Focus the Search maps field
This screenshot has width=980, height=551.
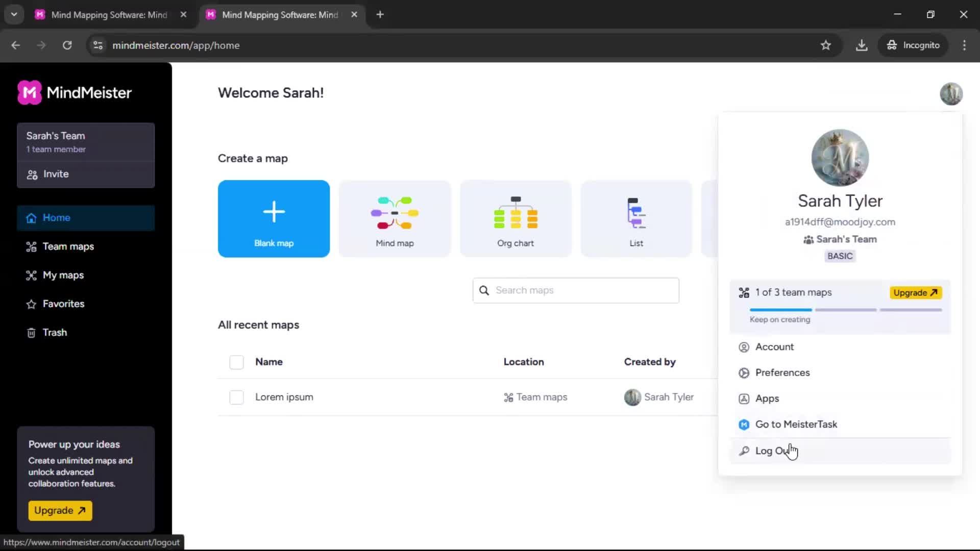pos(576,290)
